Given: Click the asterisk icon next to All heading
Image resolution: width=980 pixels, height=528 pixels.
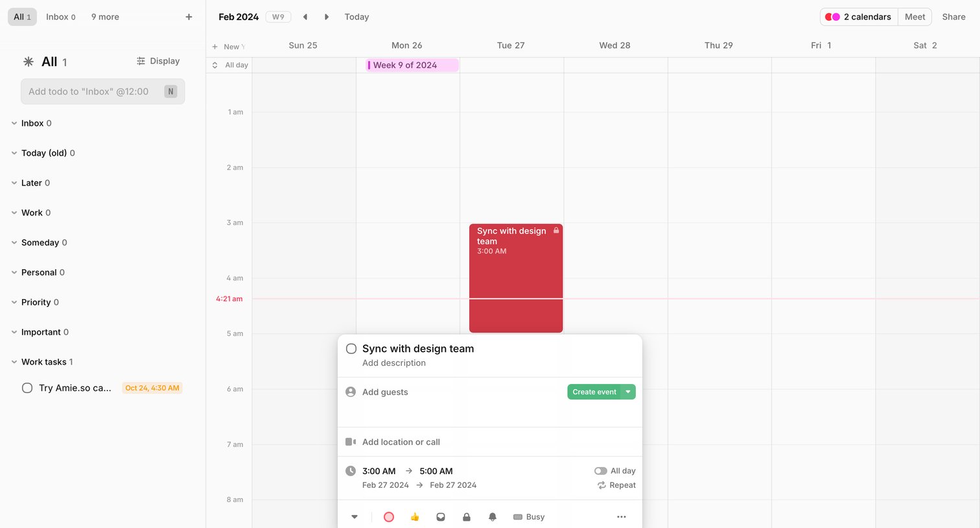Looking at the screenshot, I should pos(29,62).
